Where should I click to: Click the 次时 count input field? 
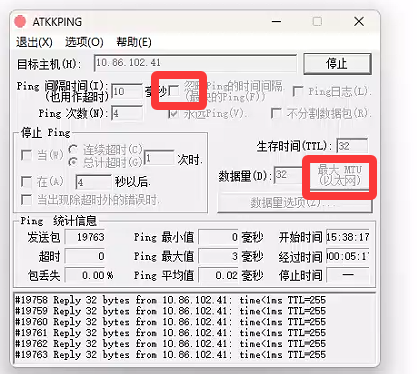[x=159, y=158]
